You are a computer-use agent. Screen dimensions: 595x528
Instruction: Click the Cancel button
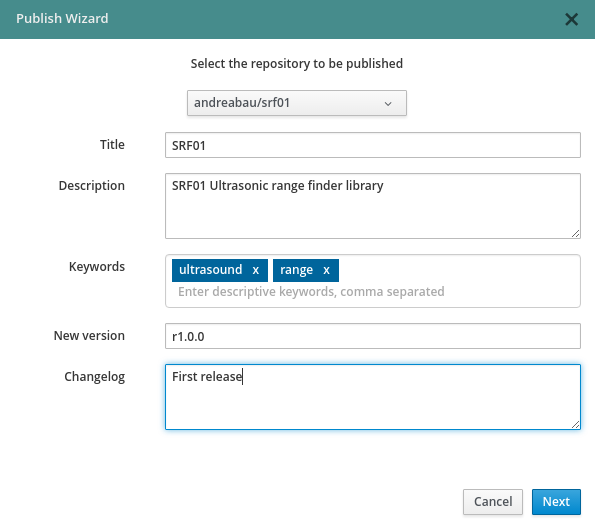(x=493, y=502)
